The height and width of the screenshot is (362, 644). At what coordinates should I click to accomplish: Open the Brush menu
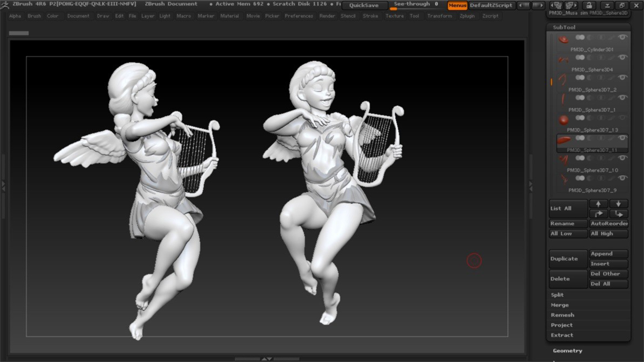[34, 16]
